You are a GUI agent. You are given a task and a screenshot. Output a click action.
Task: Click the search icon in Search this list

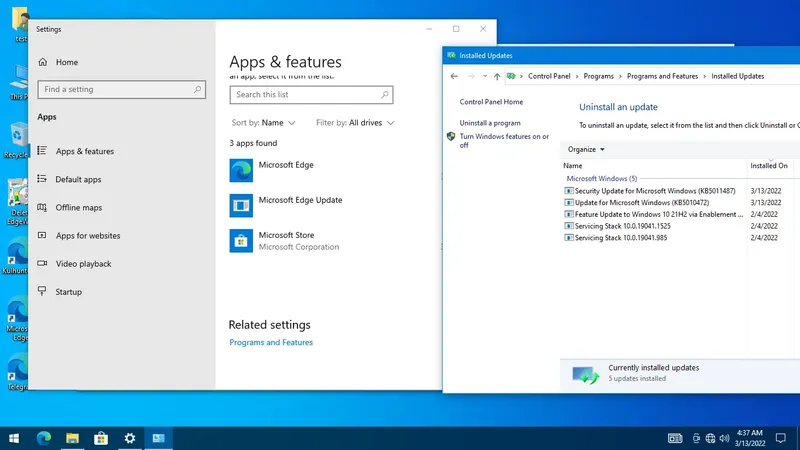385,94
